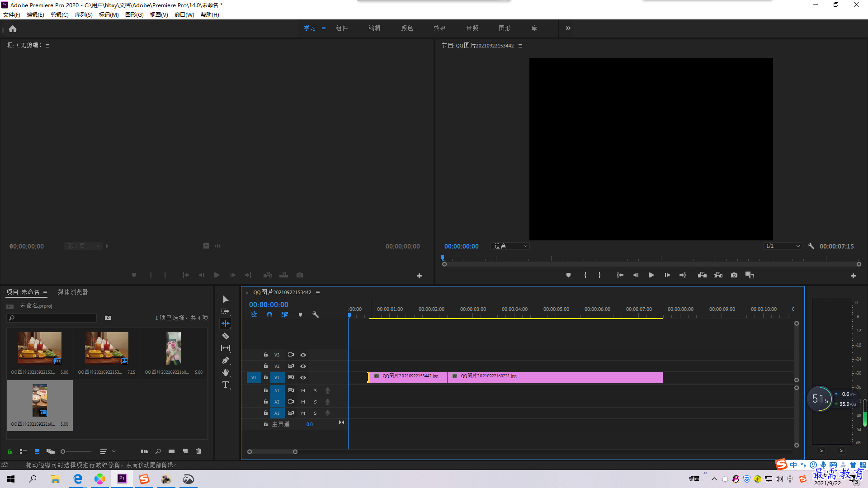Open the 文件(F) menu
This screenshot has width=868, height=488.
[x=12, y=15]
